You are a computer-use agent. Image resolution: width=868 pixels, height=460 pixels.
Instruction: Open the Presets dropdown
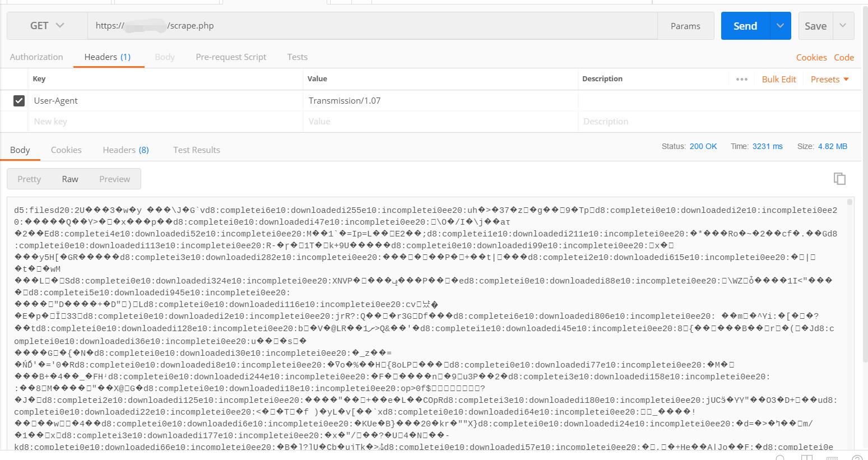[x=830, y=79]
